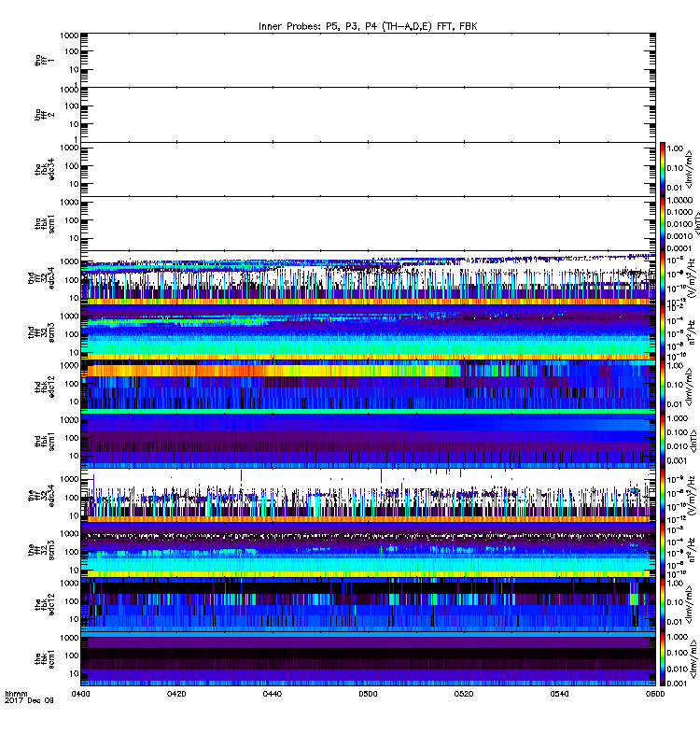
Task: Click the 'the fbk scm1' axis label
Action: coord(44,659)
